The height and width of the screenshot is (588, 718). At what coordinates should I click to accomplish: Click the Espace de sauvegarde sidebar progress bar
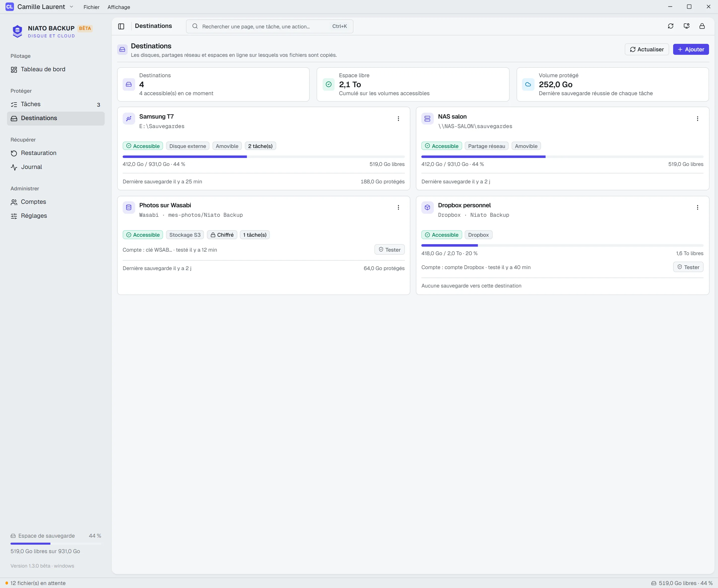56,544
